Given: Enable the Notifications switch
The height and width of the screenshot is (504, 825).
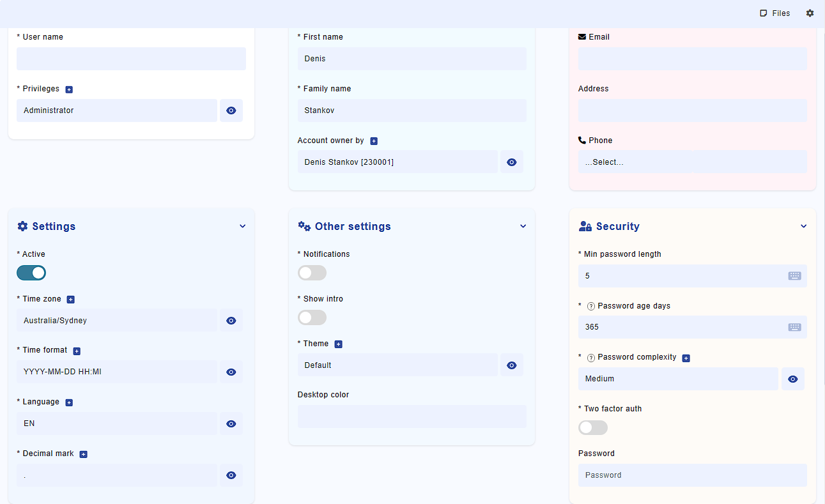Looking at the screenshot, I should point(312,273).
